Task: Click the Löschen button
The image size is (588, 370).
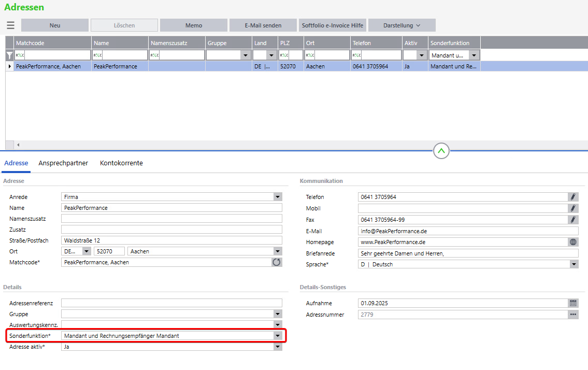Action: coord(124,25)
